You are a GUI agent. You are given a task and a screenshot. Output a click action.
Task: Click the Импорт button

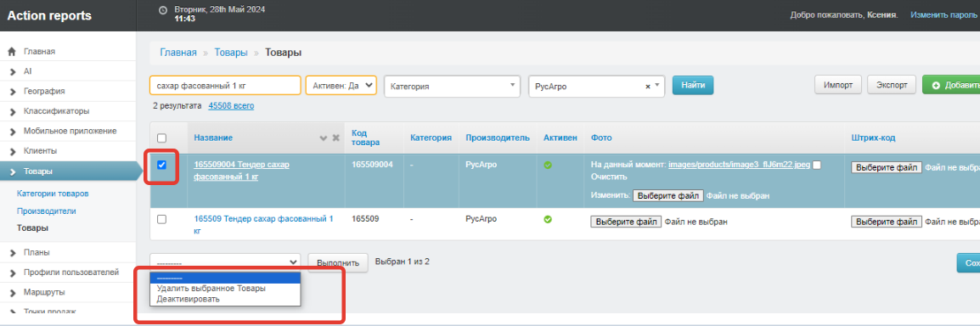coord(838,85)
